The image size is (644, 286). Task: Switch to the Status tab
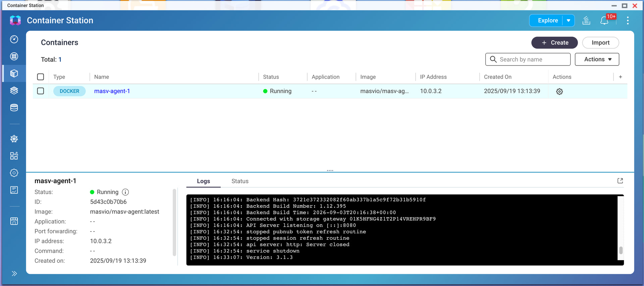[240, 181]
